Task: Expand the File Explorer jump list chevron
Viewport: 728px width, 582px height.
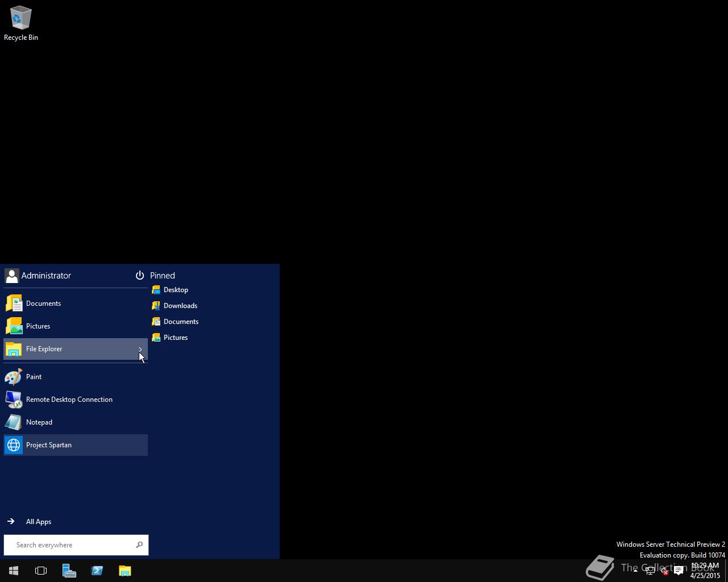Action: pos(140,349)
